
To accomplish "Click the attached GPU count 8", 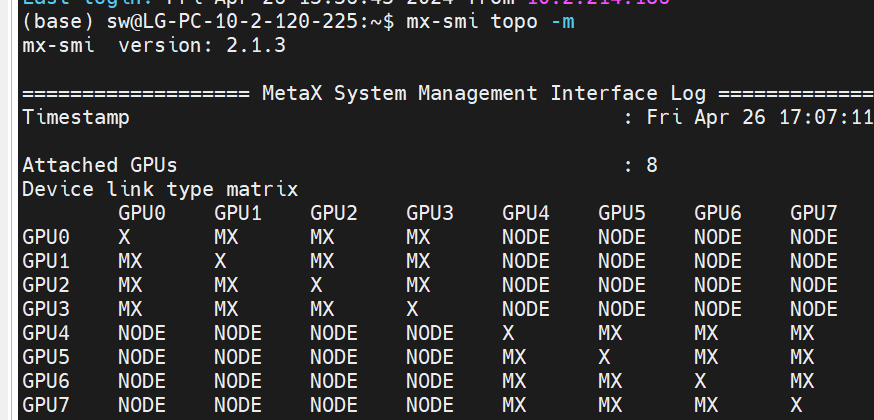I will pyautogui.click(x=652, y=165).
